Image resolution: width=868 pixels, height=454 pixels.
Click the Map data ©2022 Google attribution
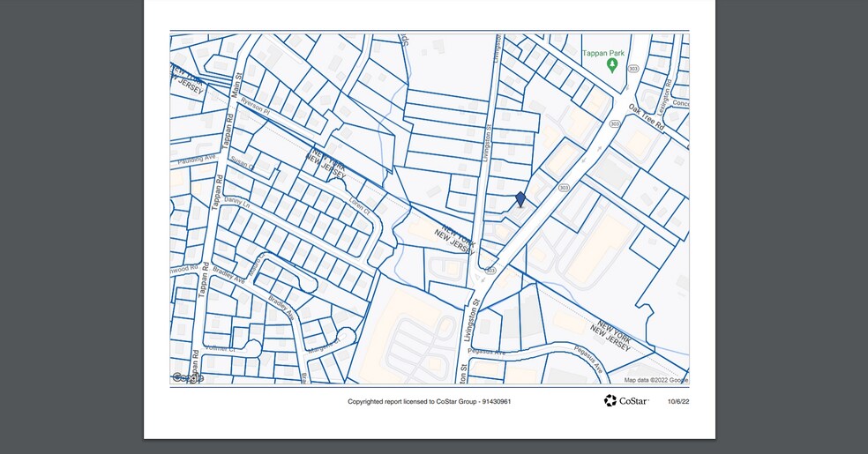point(655,380)
